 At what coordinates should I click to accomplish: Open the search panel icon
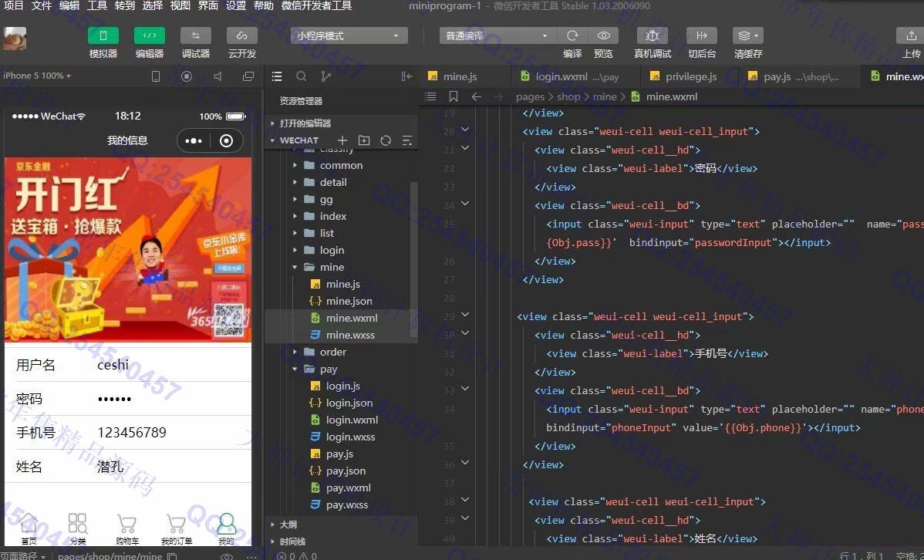301,76
